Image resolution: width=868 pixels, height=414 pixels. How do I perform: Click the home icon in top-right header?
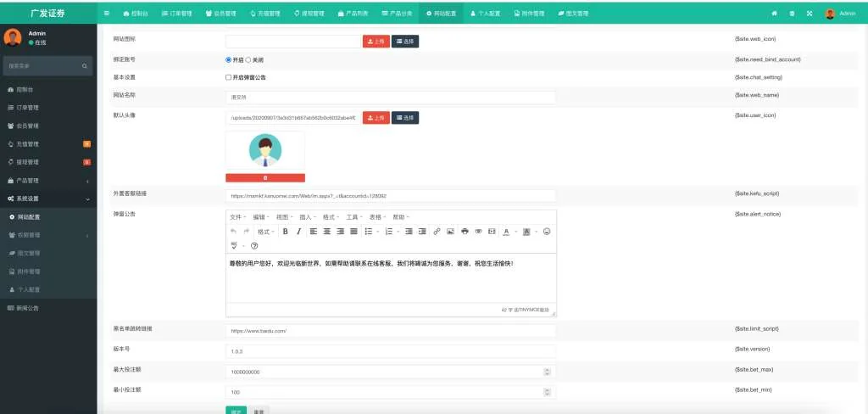[x=775, y=14]
